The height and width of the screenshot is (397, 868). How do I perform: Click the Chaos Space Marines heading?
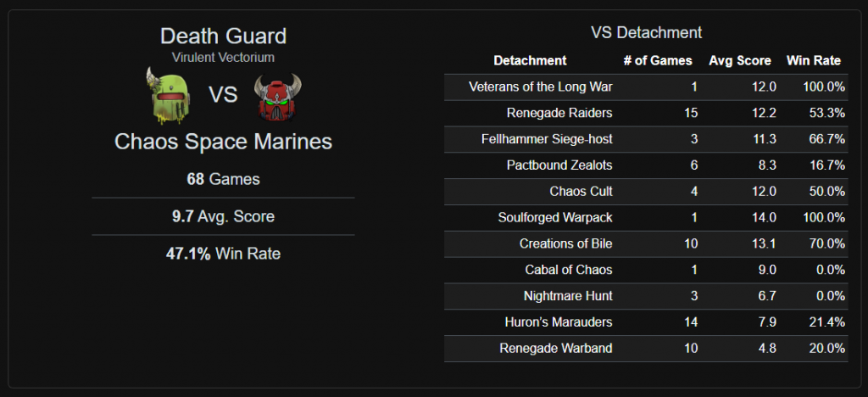pos(223,142)
